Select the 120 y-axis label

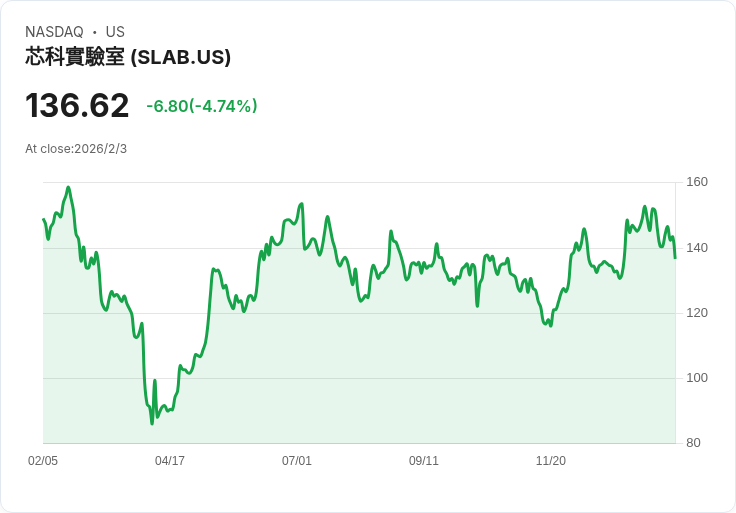(x=697, y=313)
